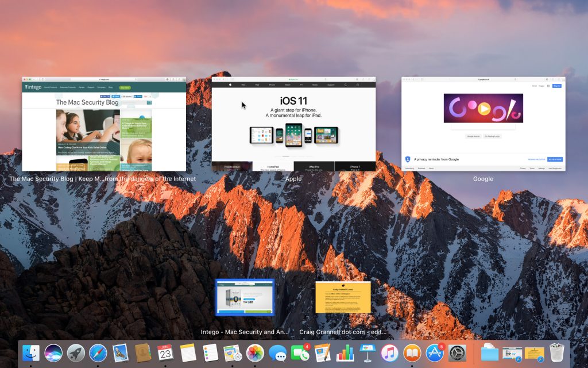This screenshot has height=368, width=588.
Task: Select the Google window thumbnail
Action: pos(483,124)
